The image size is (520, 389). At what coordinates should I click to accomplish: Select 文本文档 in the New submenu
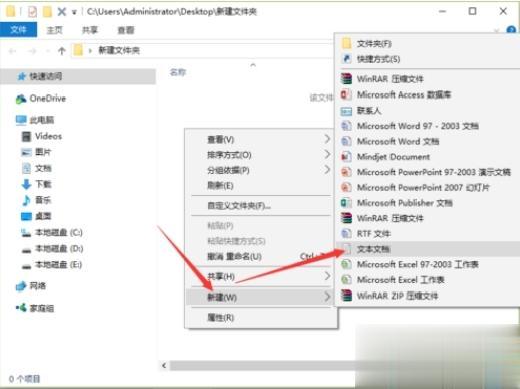tap(428, 249)
